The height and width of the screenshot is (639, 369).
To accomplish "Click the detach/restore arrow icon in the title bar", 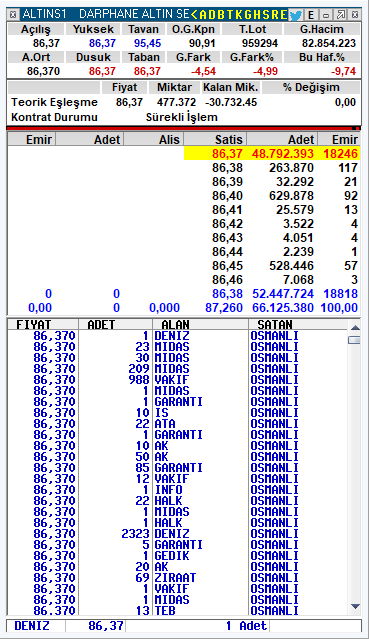I will (341, 15).
